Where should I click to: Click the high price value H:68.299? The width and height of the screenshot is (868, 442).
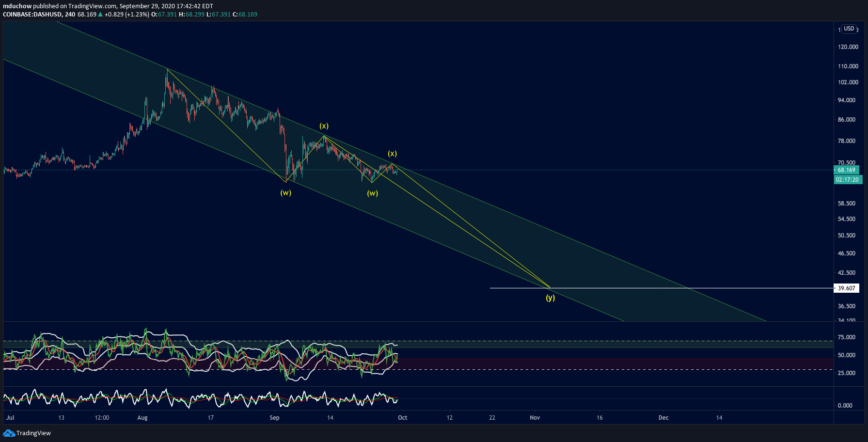pos(191,14)
